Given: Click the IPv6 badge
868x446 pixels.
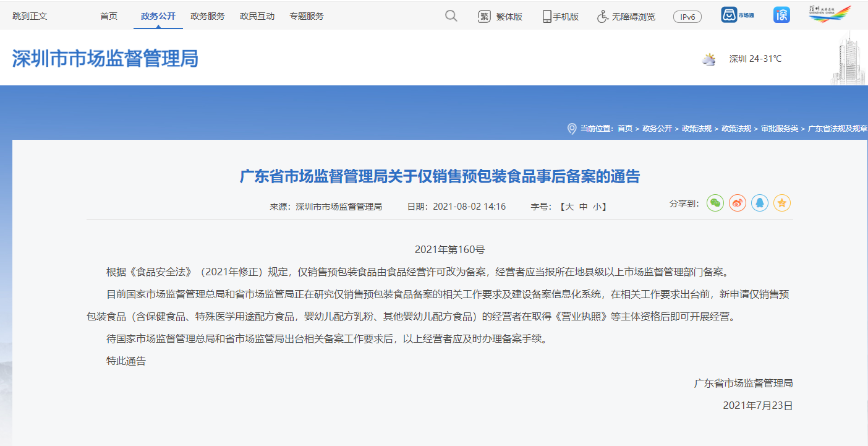Looking at the screenshot, I should (687, 17).
